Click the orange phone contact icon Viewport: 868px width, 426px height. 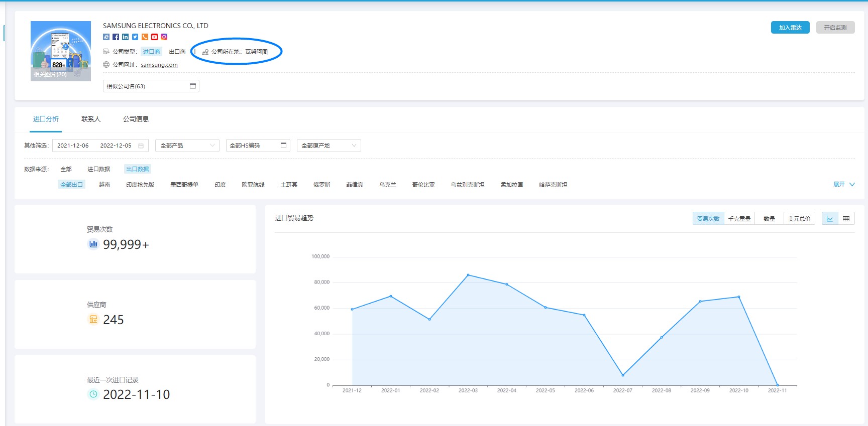[x=145, y=37]
